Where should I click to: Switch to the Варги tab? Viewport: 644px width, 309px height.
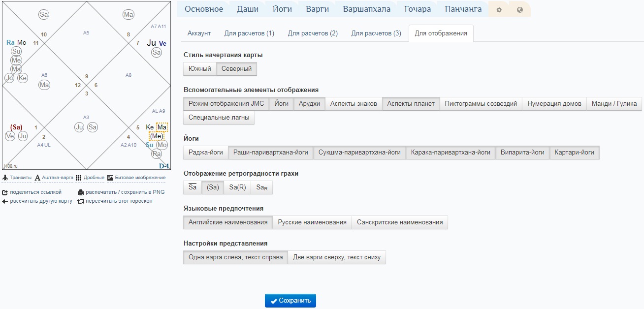[x=318, y=9]
